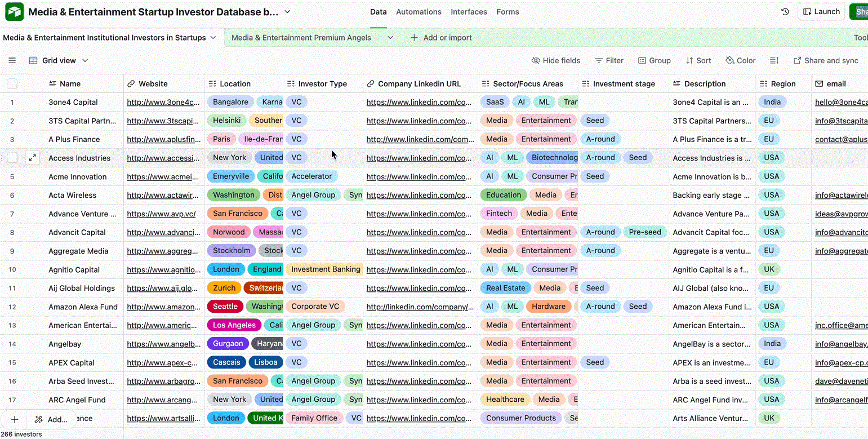The height and width of the screenshot is (439, 868).
Task: Open the 3one4 Capital website link
Action: (x=163, y=103)
